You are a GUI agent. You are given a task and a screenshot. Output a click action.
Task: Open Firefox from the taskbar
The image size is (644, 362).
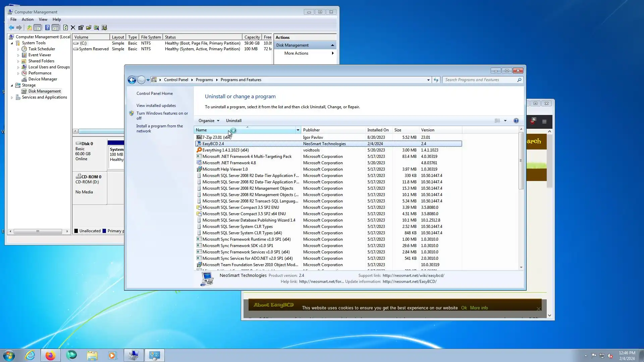click(x=50, y=355)
